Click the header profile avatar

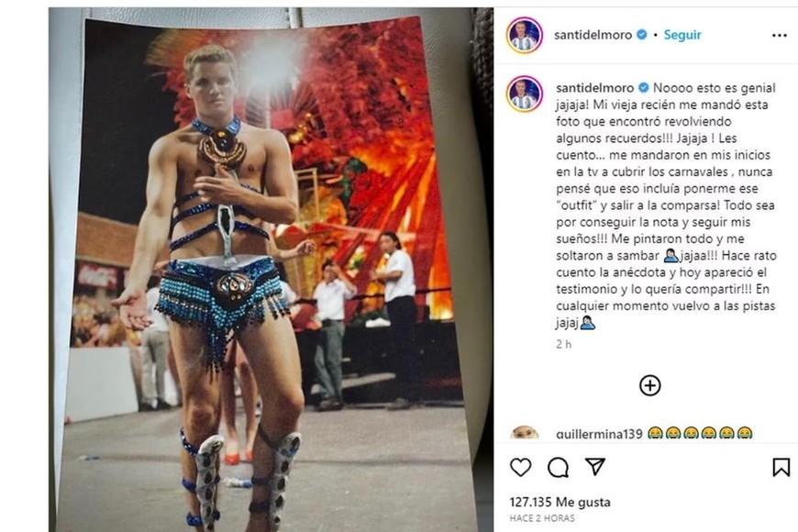pos(525,35)
